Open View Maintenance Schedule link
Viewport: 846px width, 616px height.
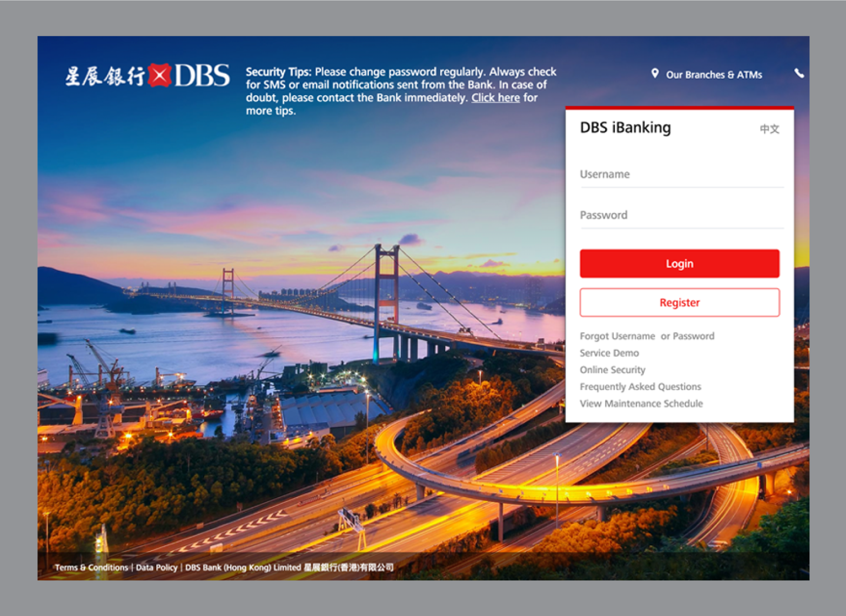[641, 404]
